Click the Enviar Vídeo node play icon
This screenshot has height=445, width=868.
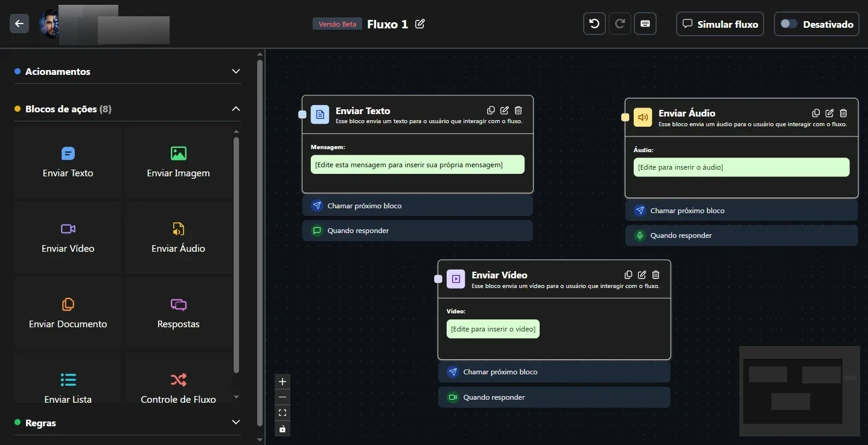(x=456, y=279)
